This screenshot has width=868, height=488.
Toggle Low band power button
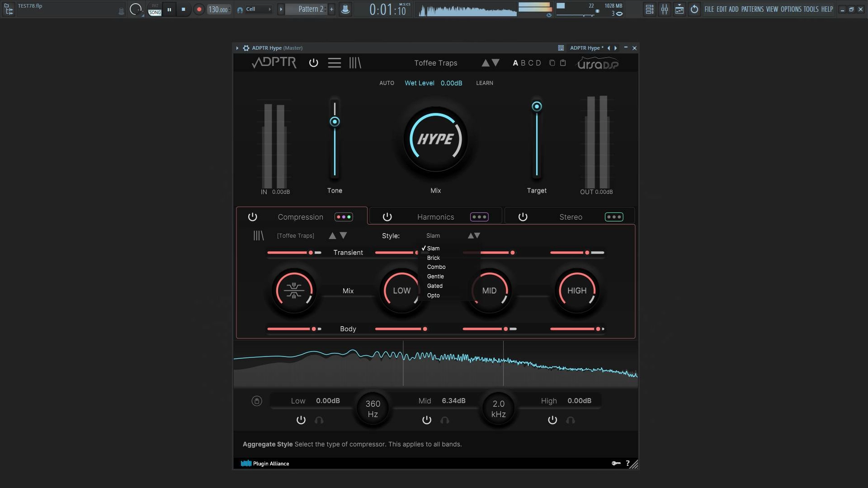point(301,420)
